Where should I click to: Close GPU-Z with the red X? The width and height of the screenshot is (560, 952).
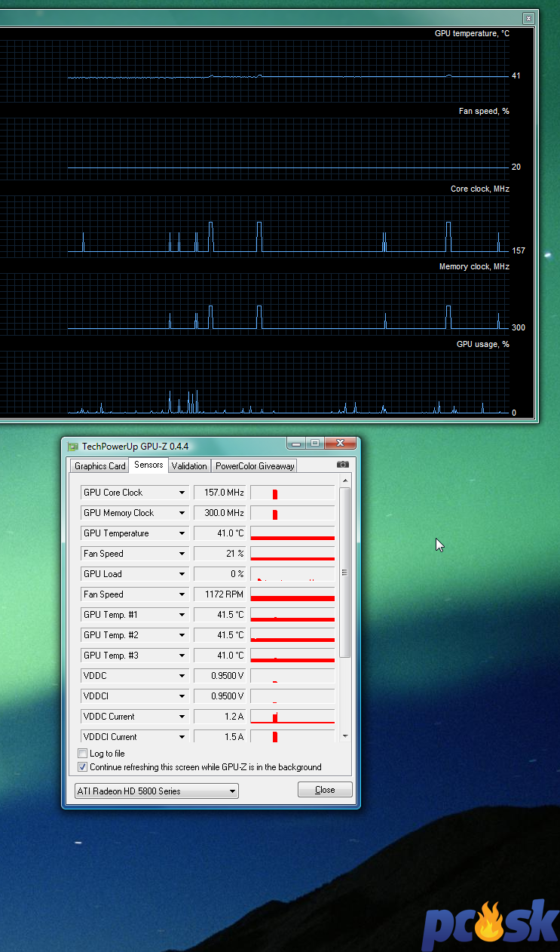[x=341, y=443]
